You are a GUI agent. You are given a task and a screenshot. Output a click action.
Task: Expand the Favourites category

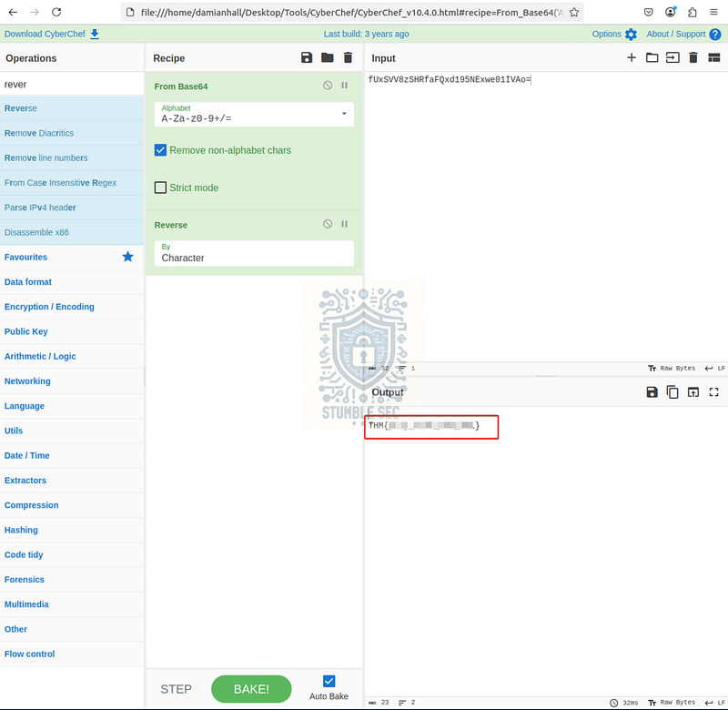point(72,258)
